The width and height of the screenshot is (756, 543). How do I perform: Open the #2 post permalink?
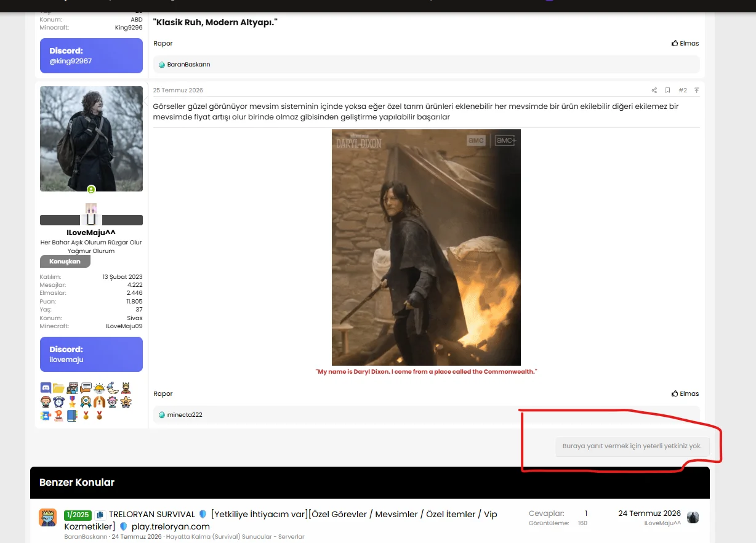[683, 90]
